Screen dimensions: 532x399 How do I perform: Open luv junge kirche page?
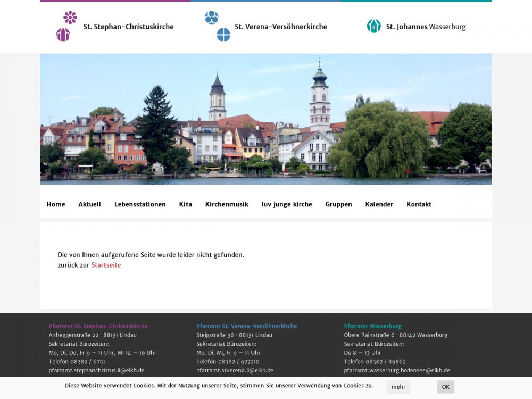[287, 204]
